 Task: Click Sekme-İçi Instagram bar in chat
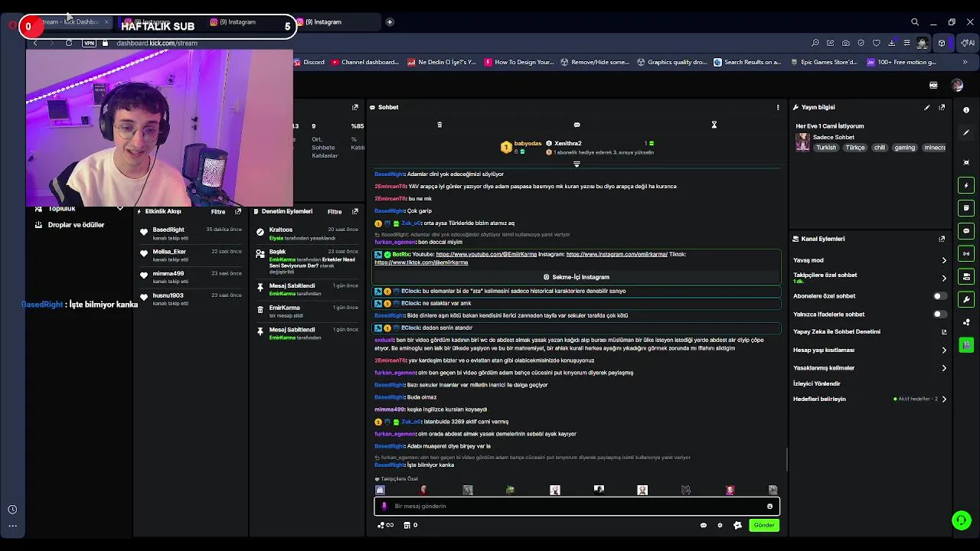(x=577, y=277)
